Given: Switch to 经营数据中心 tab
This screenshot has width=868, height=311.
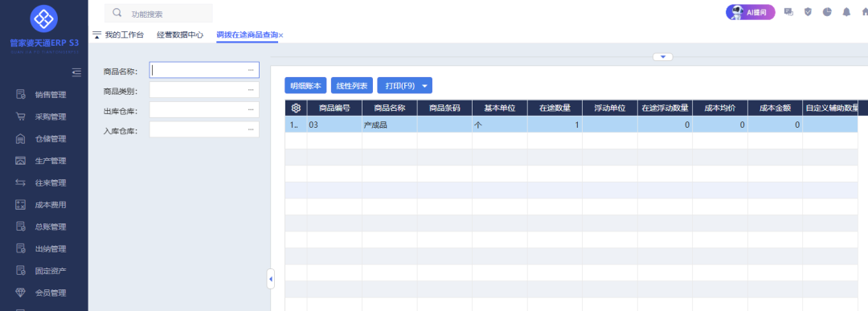Looking at the screenshot, I should tap(180, 35).
